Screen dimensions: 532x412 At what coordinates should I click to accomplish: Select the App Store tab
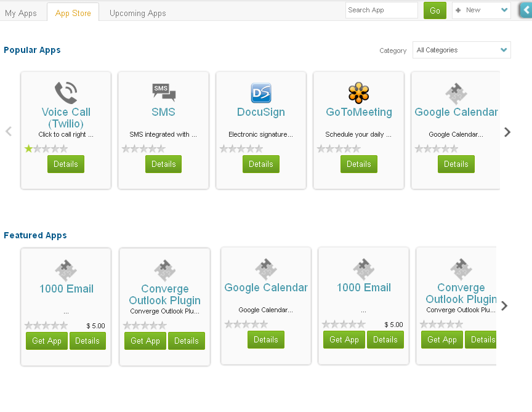(x=73, y=13)
